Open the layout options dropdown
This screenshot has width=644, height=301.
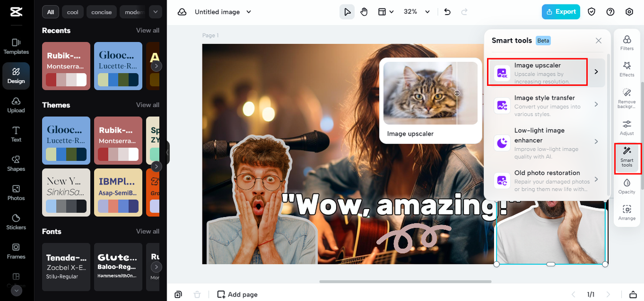(386, 12)
